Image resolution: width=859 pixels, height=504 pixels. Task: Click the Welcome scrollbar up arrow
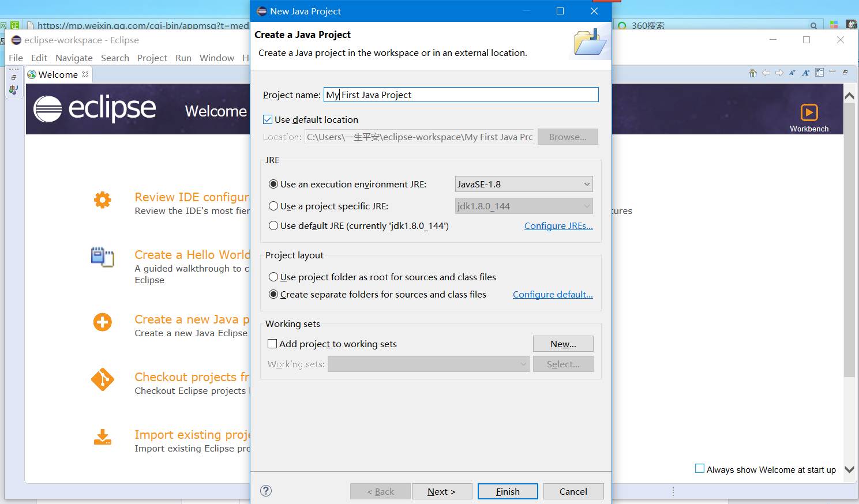[849, 96]
